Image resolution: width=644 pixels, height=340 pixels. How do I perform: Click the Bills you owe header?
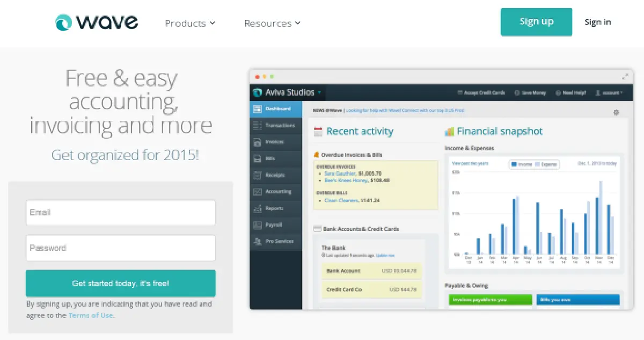pyautogui.click(x=578, y=300)
